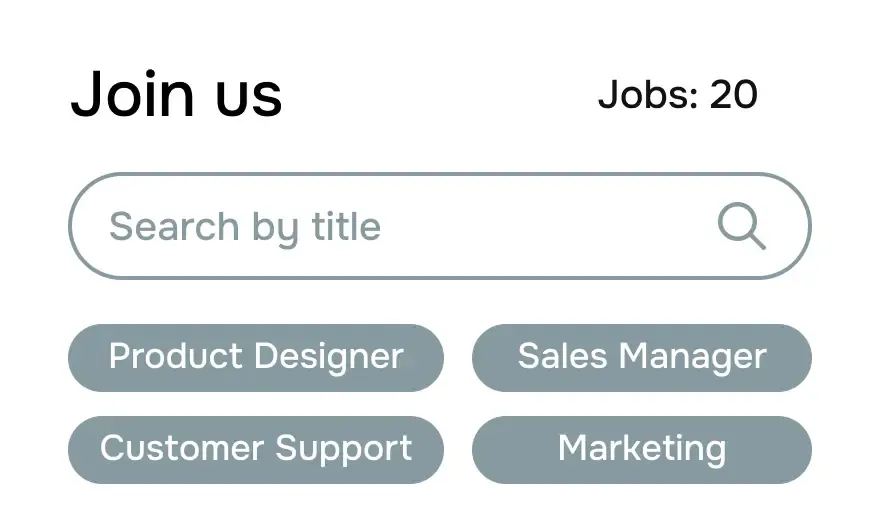
Task: Click the Jobs: 20 counter
Action: [677, 95]
